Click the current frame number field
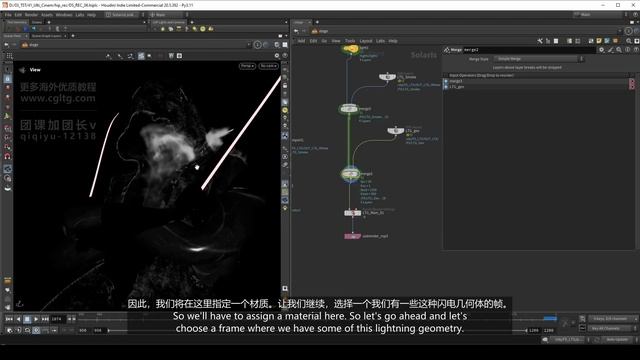Viewport: 640px width, 360px height. coord(57,319)
